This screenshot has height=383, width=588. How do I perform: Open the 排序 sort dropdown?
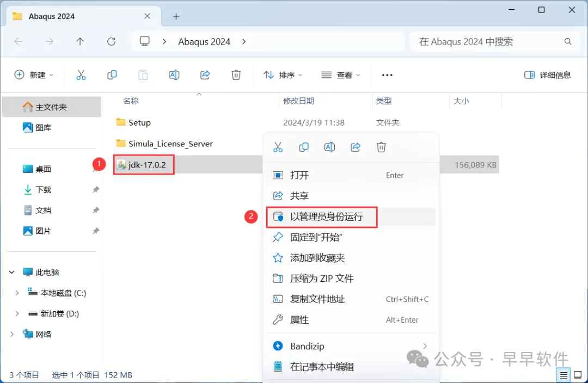pos(283,75)
